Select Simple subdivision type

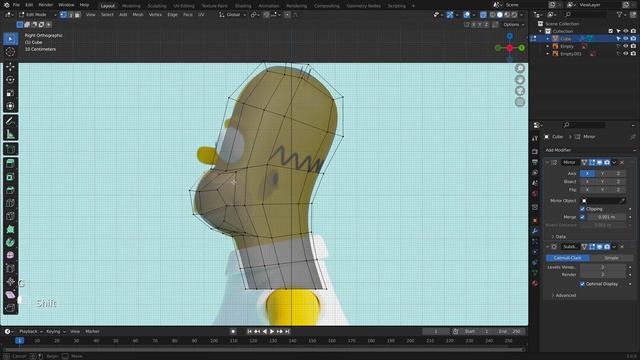click(x=611, y=258)
